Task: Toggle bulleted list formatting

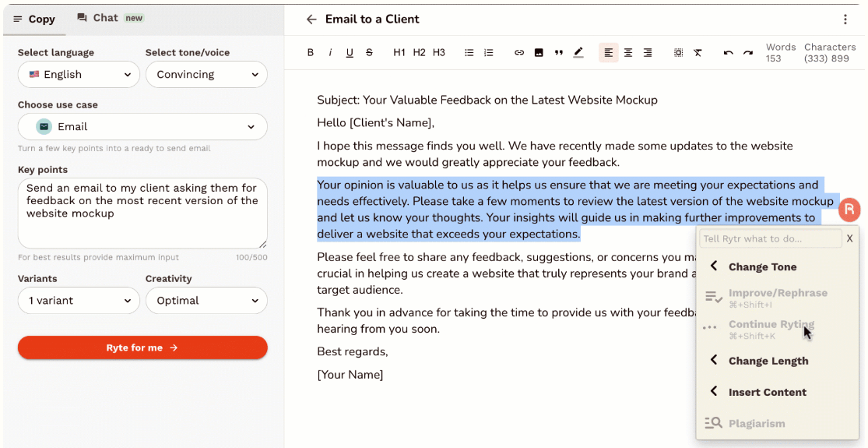Action: click(469, 53)
